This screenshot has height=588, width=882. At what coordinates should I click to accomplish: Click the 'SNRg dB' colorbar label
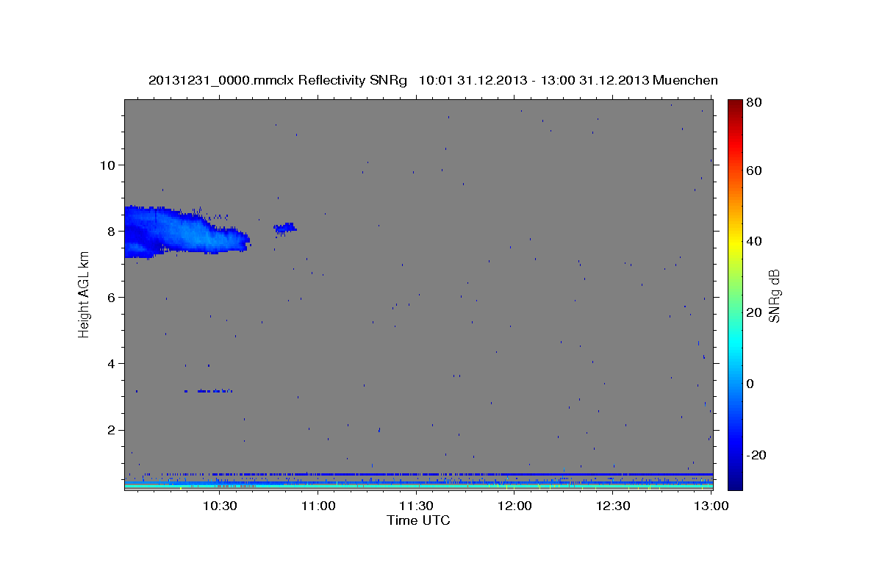774,295
